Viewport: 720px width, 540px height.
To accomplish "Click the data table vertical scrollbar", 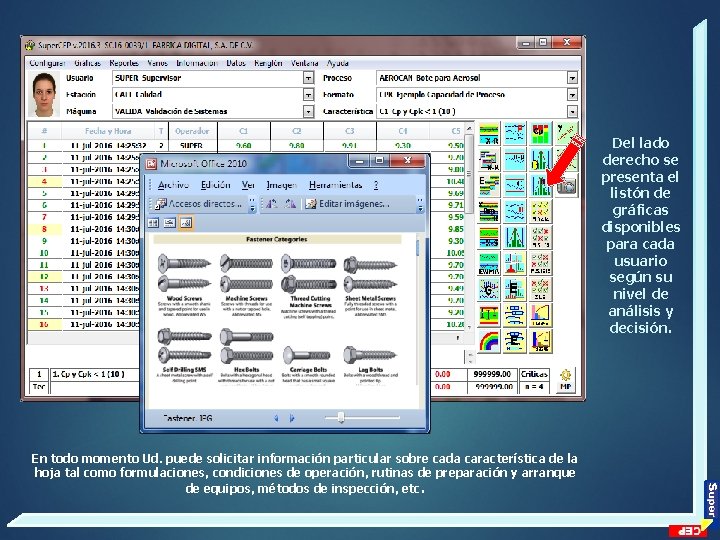I will 469,227.
